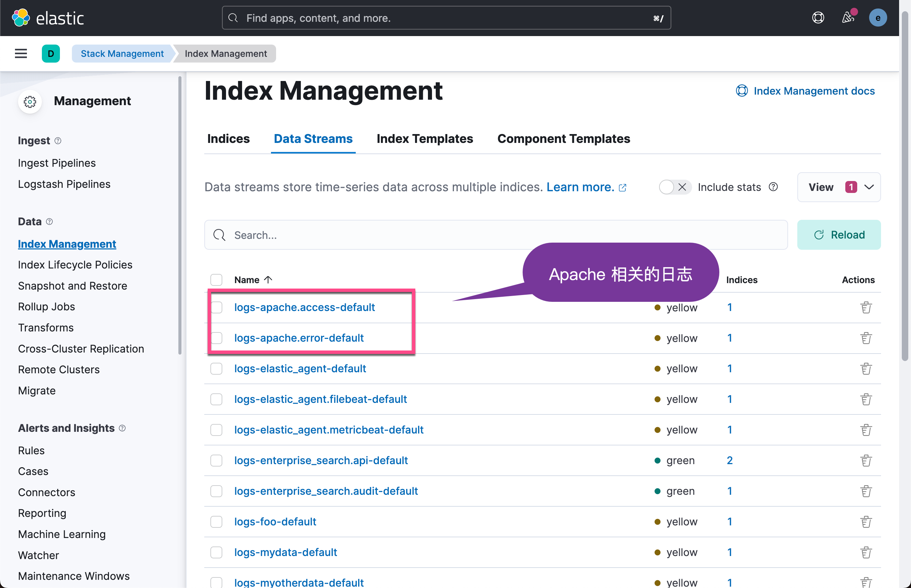Open the help menu lifebuoy icon
This screenshot has height=588, width=911.
click(x=818, y=18)
